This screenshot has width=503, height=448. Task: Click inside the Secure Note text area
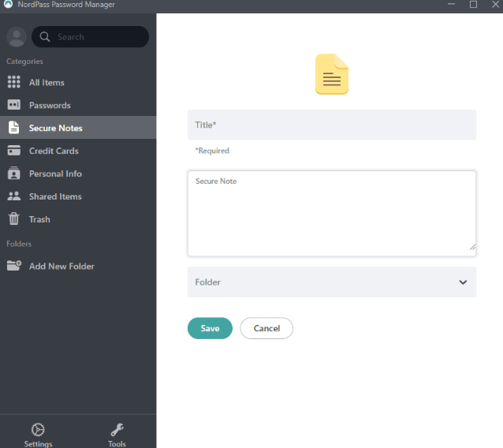pyautogui.click(x=332, y=214)
